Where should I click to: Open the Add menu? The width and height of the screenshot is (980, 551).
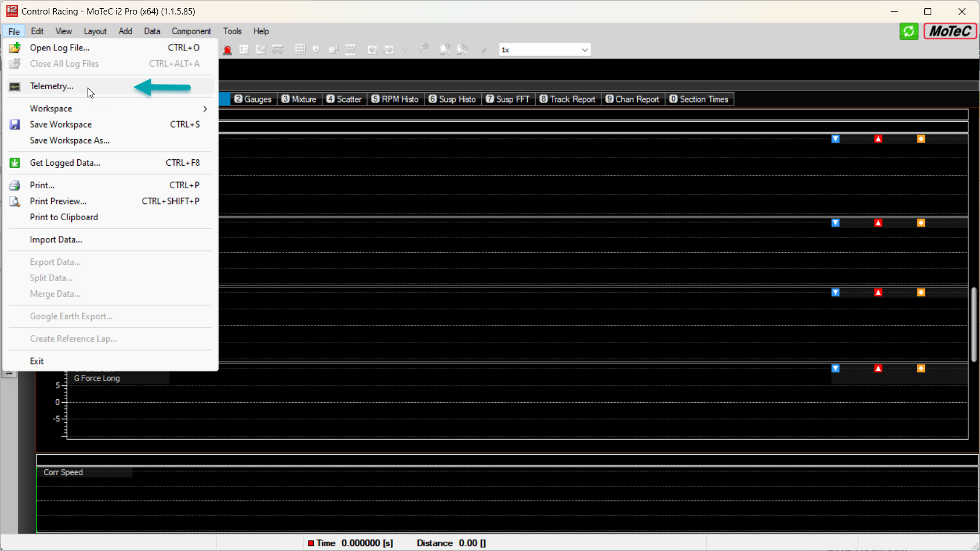click(x=125, y=31)
